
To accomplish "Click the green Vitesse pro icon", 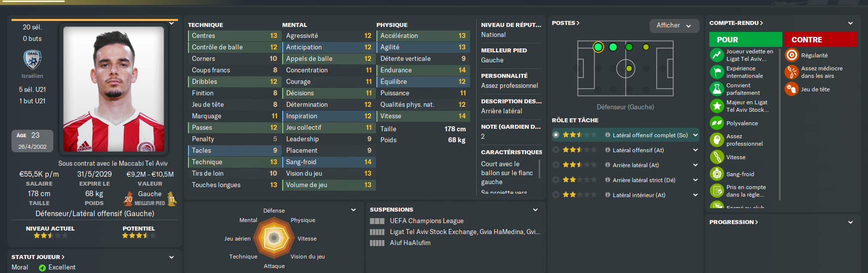I will [x=717, y=157].
